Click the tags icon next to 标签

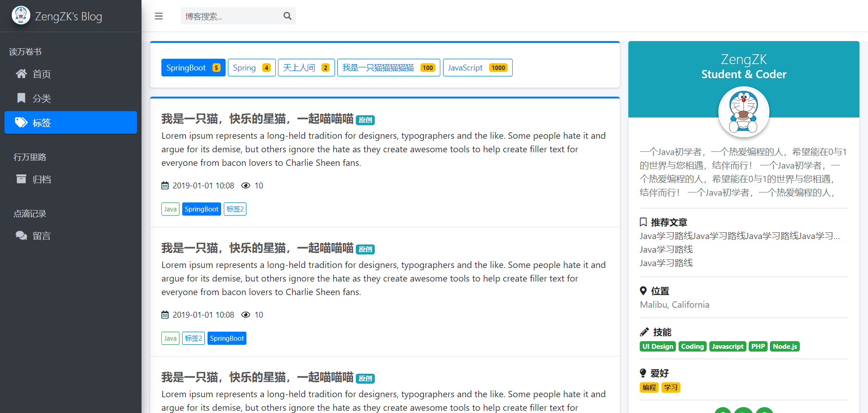(x=21, y=122)
